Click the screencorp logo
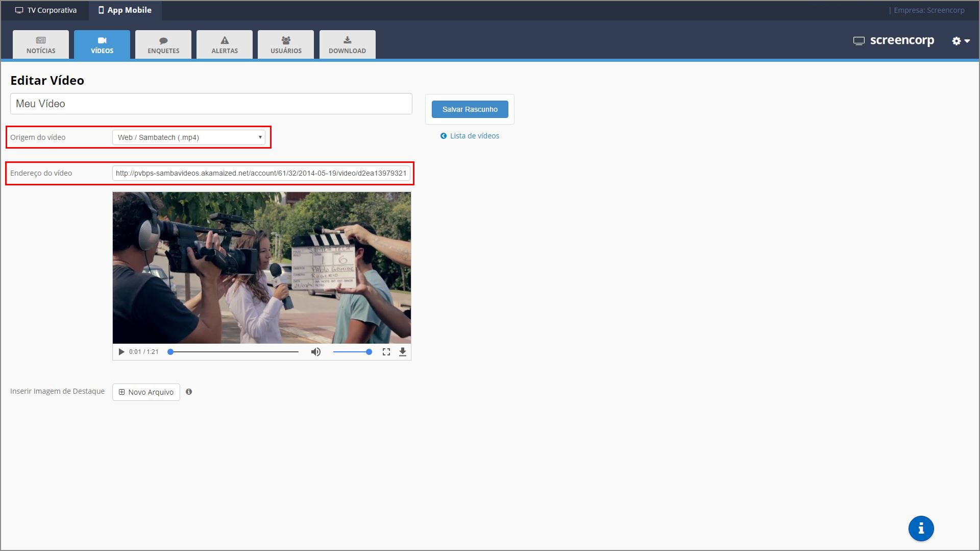Image resolution: width=980 pixels, height=551 pixels. click(x=894, y=40)
